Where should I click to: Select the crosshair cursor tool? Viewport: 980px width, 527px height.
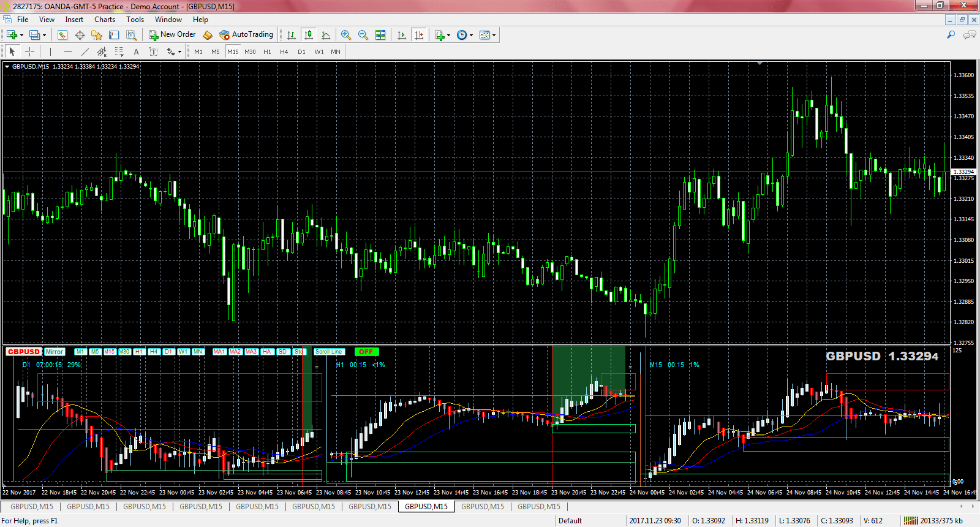click(x=29, y=52)
